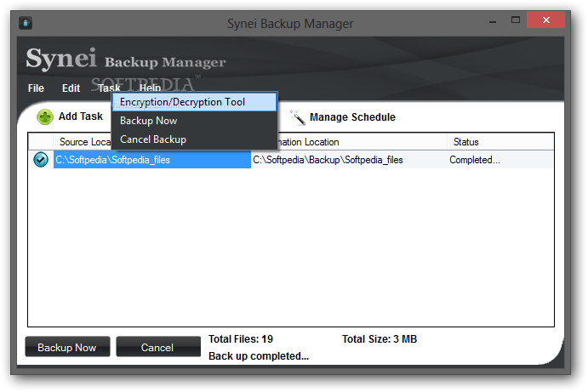Open the Task menu
Screen dimensions: 588x392
point(109,88)
